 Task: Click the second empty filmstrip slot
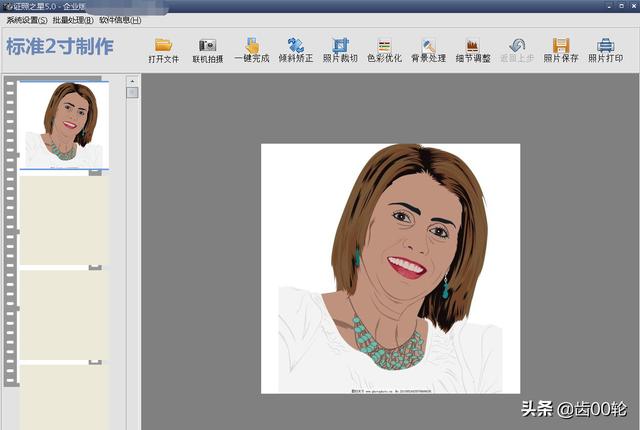point(64,220)
